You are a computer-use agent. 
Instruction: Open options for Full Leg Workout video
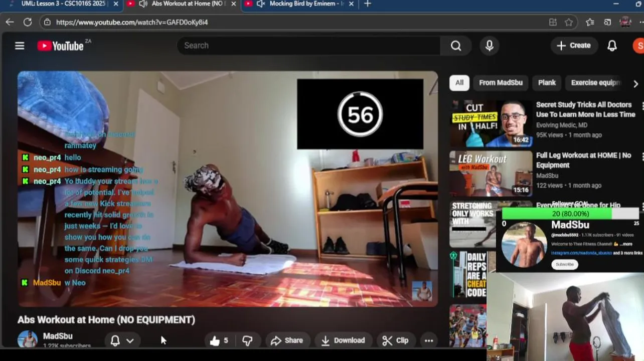tap(642, 156)
